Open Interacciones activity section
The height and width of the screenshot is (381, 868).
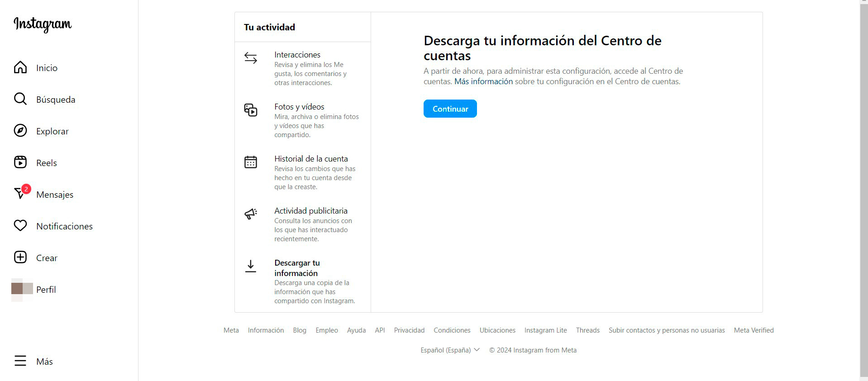(x=303, y=68)
